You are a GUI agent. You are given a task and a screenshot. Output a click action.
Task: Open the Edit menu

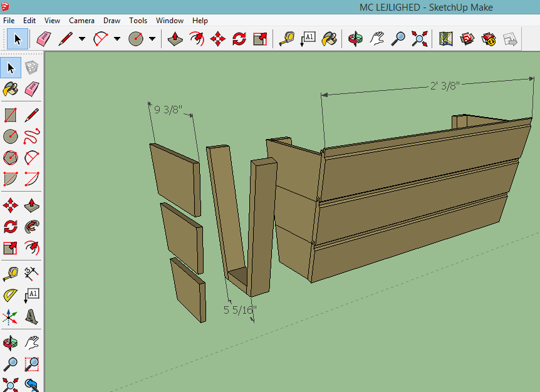29,21
